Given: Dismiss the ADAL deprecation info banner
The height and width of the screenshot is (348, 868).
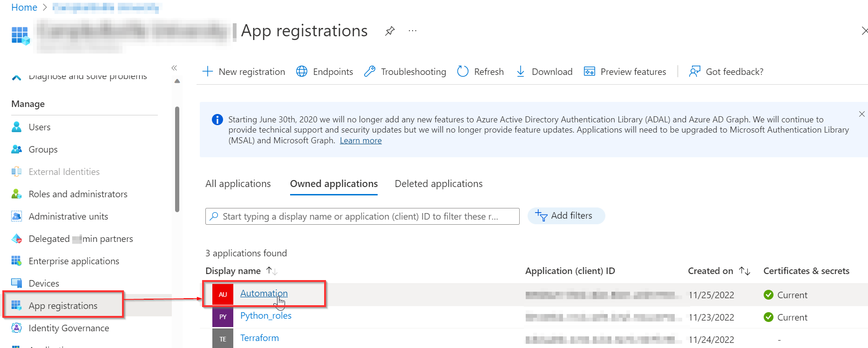Looking at the screenshot, I should (861, 114).
